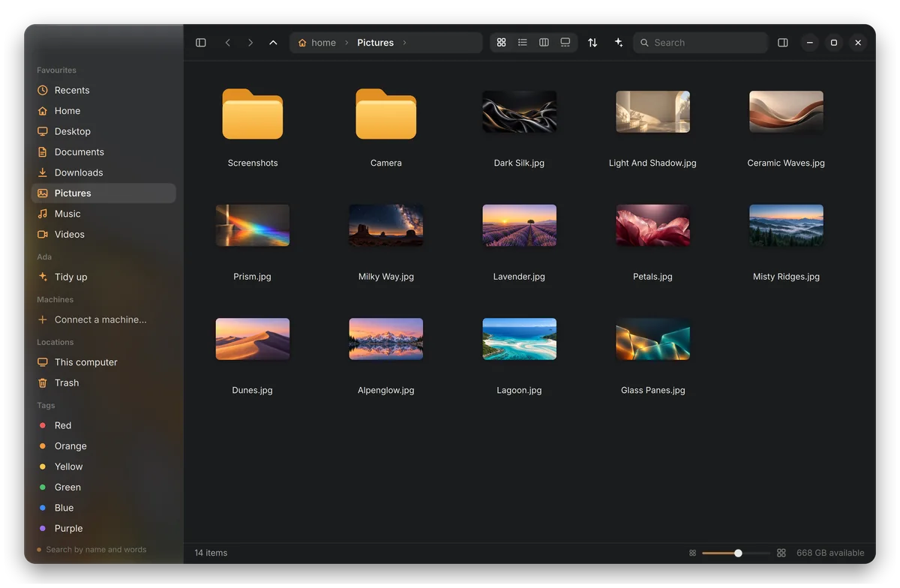Select the Screenshots folder
The width and height of the screenshot is (900, 588).
click(x=253, y=114)
